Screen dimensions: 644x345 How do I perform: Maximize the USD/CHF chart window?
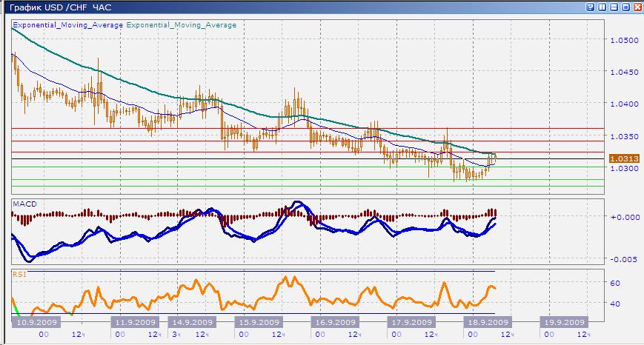coord(625,7)
